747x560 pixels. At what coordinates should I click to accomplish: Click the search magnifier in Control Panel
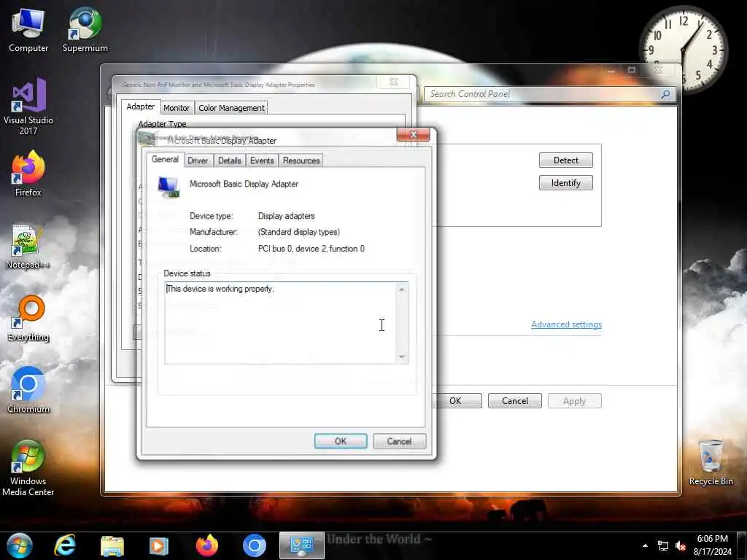click(x=665, y=94)
